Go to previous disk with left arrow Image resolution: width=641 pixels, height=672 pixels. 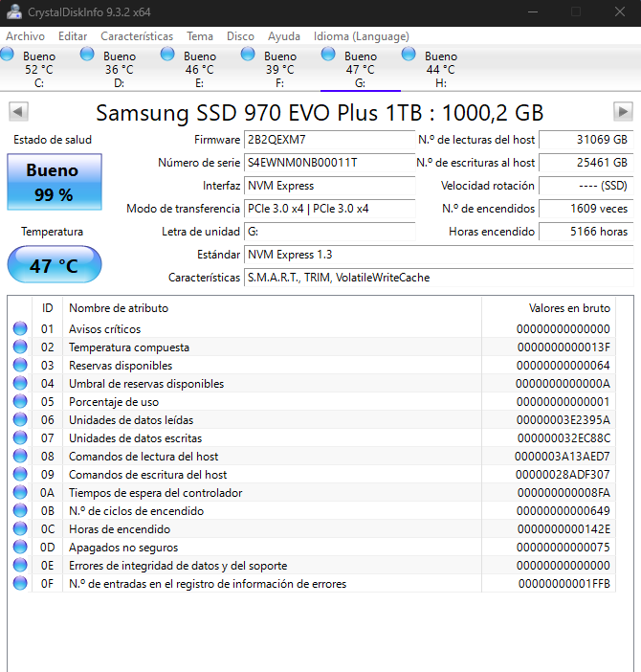(x=18, y=112)
